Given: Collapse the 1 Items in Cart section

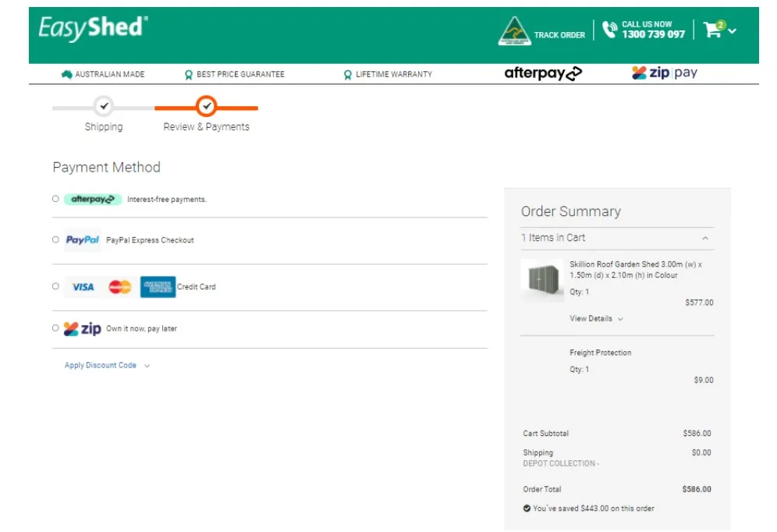Looking at the screenshot, I should tap(704, 238).
